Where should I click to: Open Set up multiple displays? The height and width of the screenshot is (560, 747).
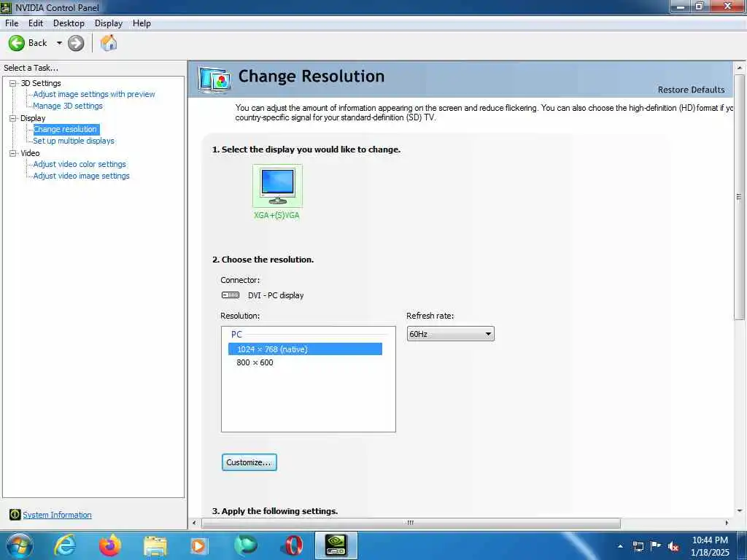(x=74, y=141)
